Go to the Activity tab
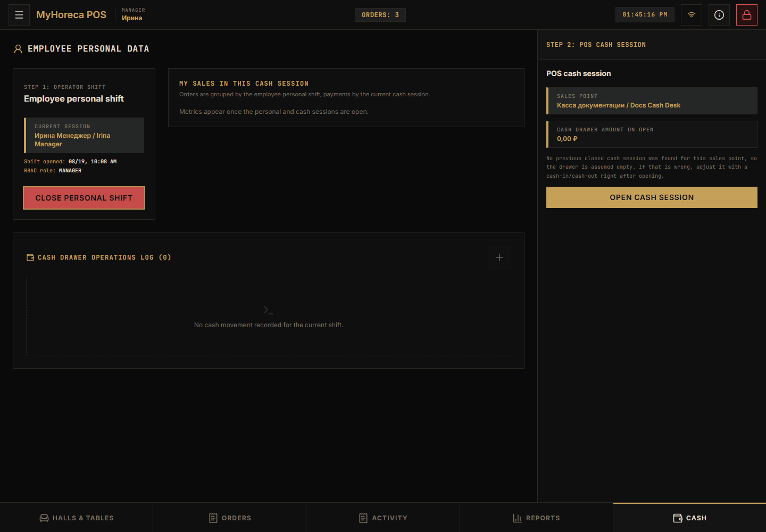The width and height of the screenshot is (766, 532). 383,518
